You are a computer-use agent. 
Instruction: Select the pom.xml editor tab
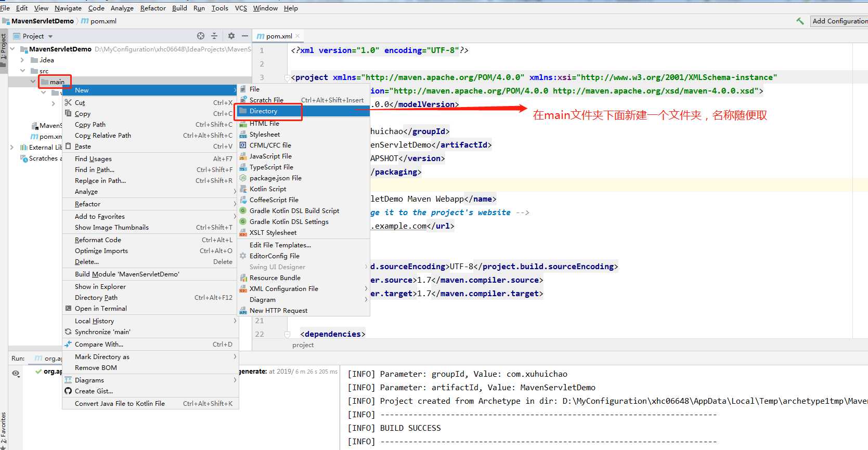click(x=278, y=36)
